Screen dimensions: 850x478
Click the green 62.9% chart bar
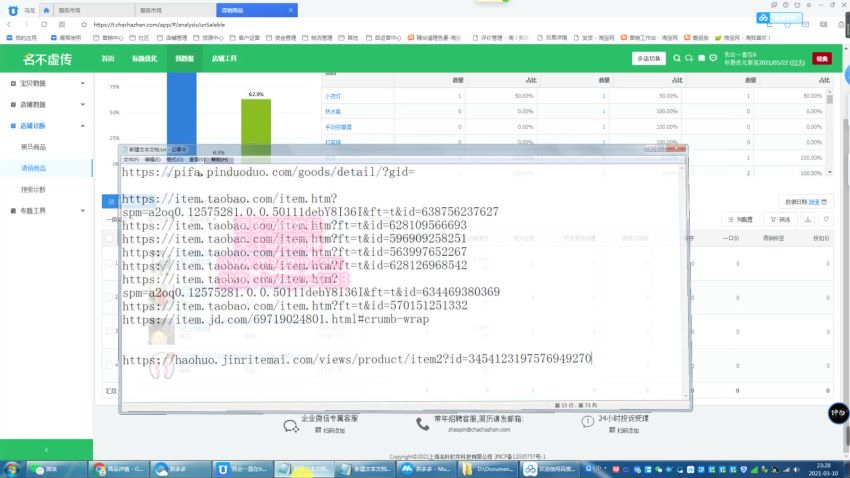point(256,129)
